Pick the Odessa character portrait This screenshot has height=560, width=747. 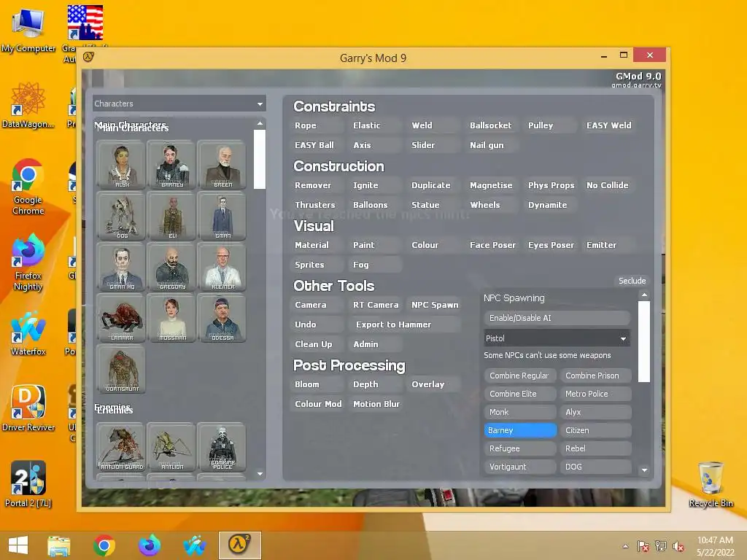click(x=222, y=318)
